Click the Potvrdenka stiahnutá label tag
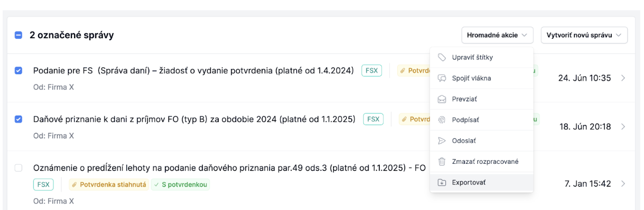This screenshot has height=210, width=644. (108, 185)
